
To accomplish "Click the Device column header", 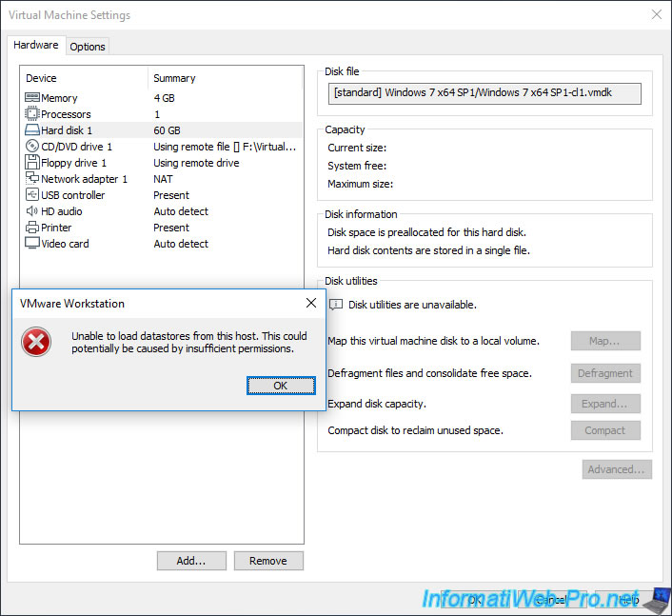I will tap(41, 78).
